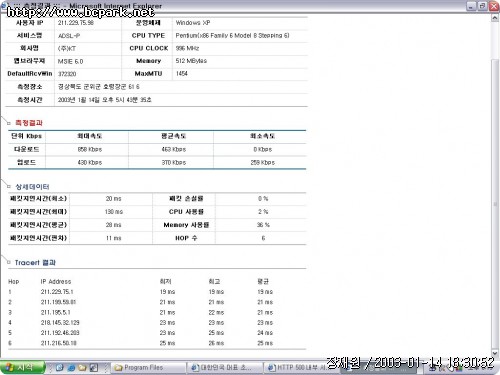
Task: Click the Windows XP operating system value
Action: 193,23
